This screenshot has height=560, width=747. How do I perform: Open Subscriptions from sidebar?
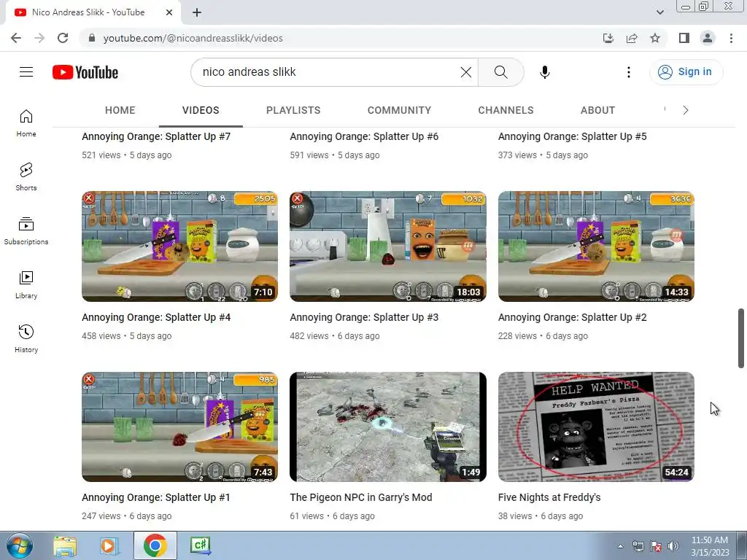26,231
